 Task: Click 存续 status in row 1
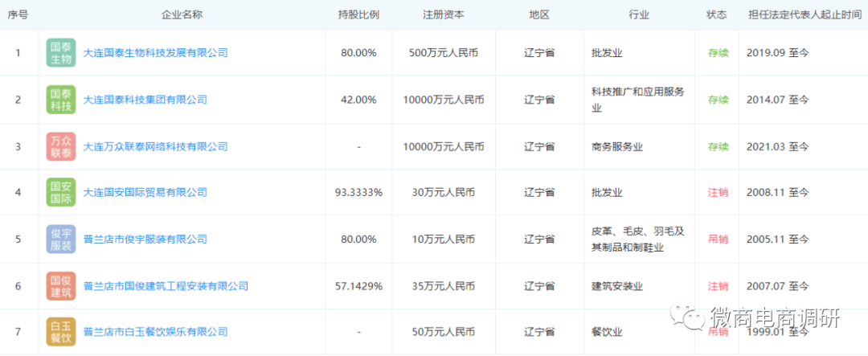point(718,53)
